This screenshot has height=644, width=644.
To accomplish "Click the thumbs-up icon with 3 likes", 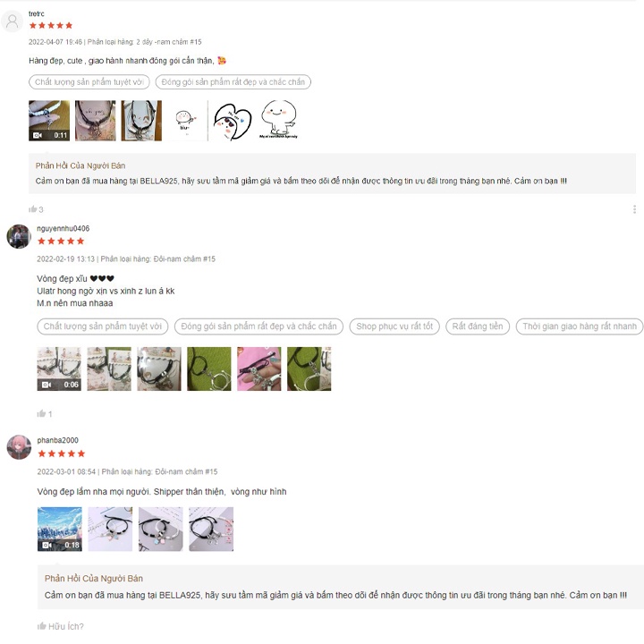I will 33,209.
